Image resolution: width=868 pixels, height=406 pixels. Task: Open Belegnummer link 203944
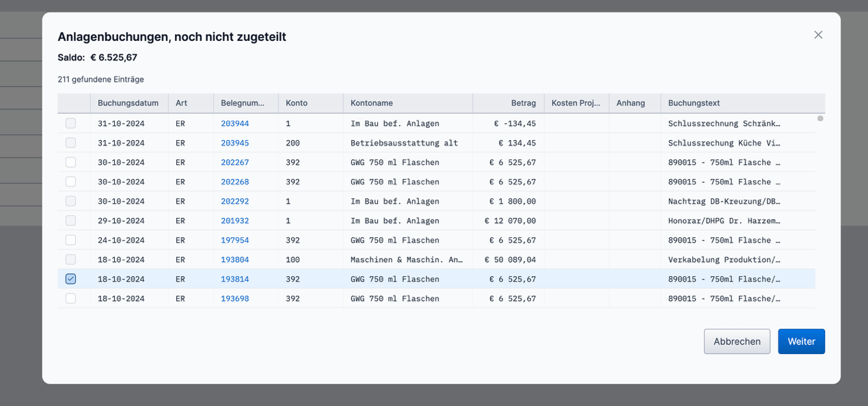[x=234, y=124]
